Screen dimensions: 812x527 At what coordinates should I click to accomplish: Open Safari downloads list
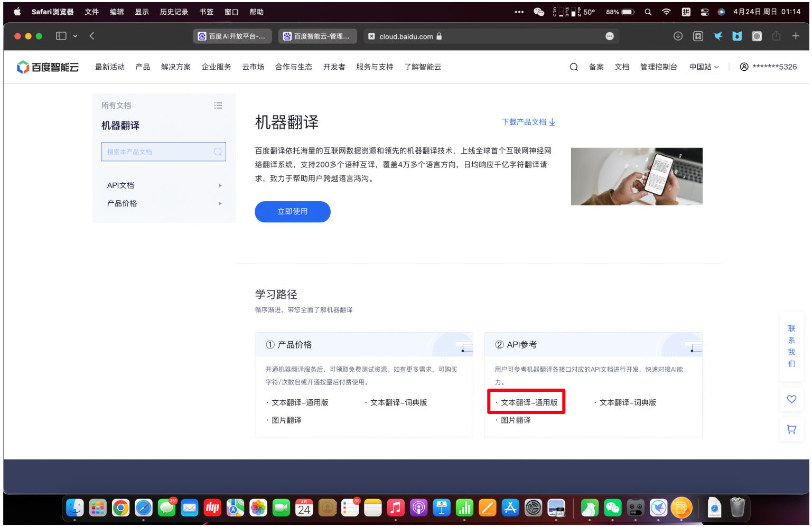point(678,36)
